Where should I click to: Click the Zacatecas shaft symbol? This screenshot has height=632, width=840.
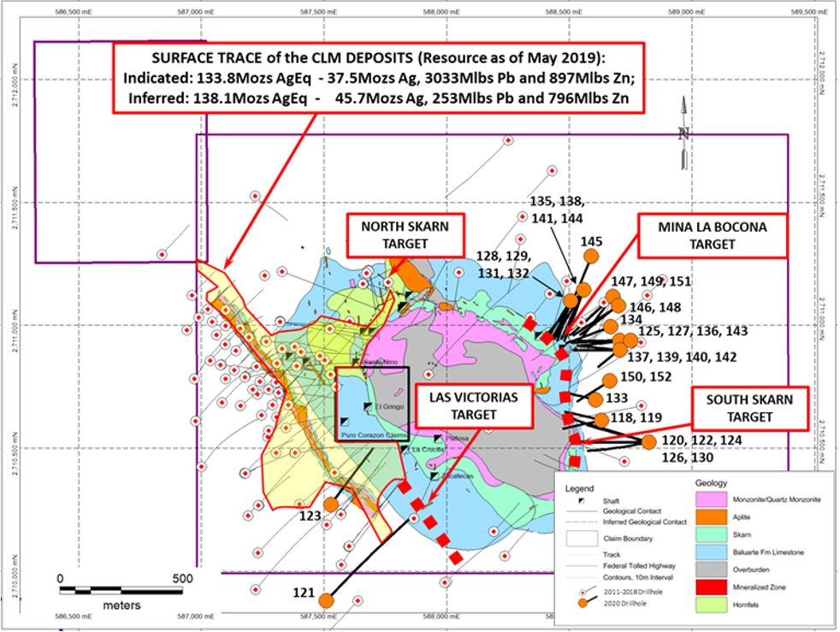pyautogui.click(x=435, y=475)
